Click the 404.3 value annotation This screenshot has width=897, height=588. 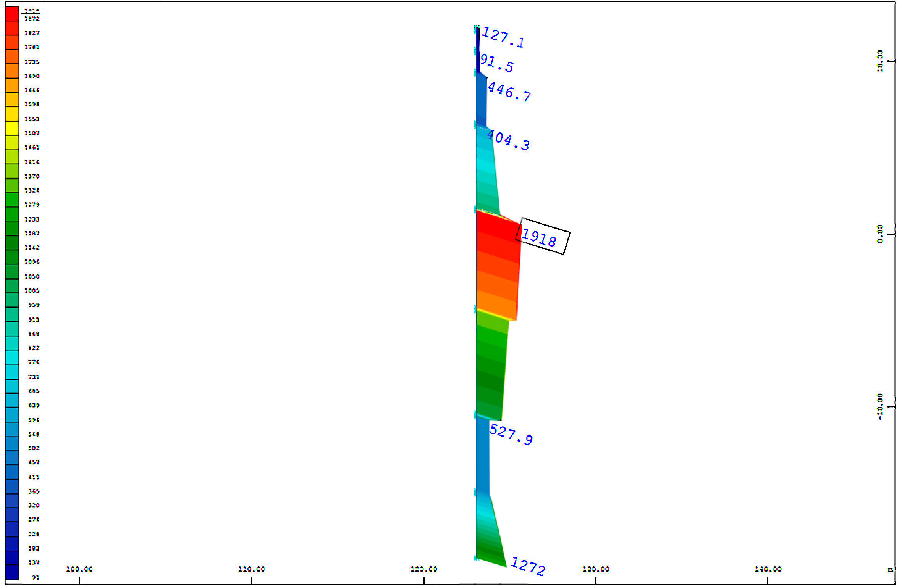(508, 140)
